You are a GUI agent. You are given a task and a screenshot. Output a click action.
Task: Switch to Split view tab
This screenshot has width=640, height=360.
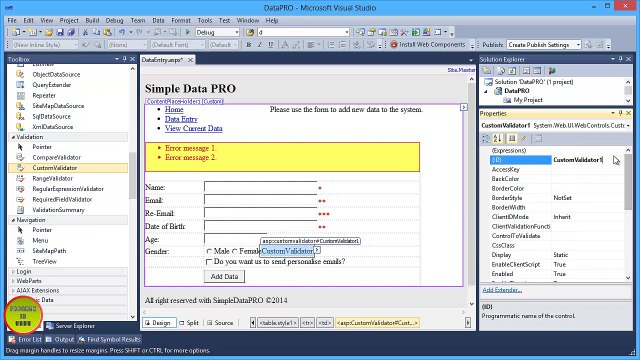coord(189,323)
